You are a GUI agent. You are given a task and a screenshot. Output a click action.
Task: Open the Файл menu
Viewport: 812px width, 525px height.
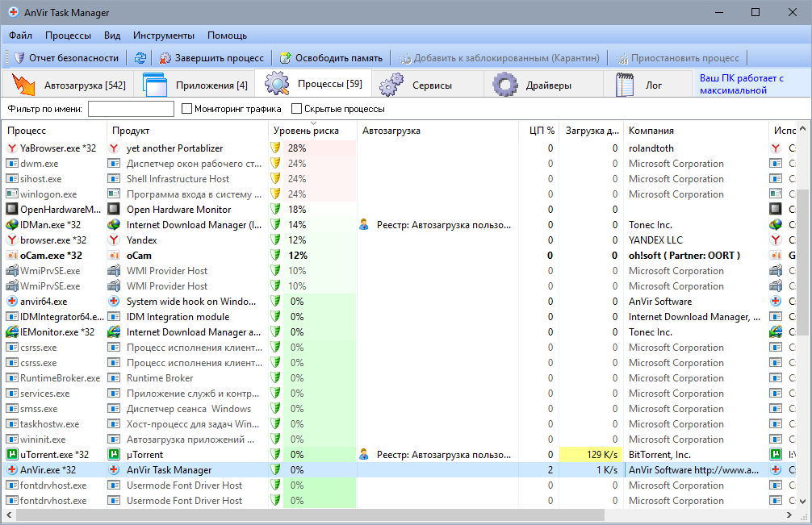tap(21, 35)
